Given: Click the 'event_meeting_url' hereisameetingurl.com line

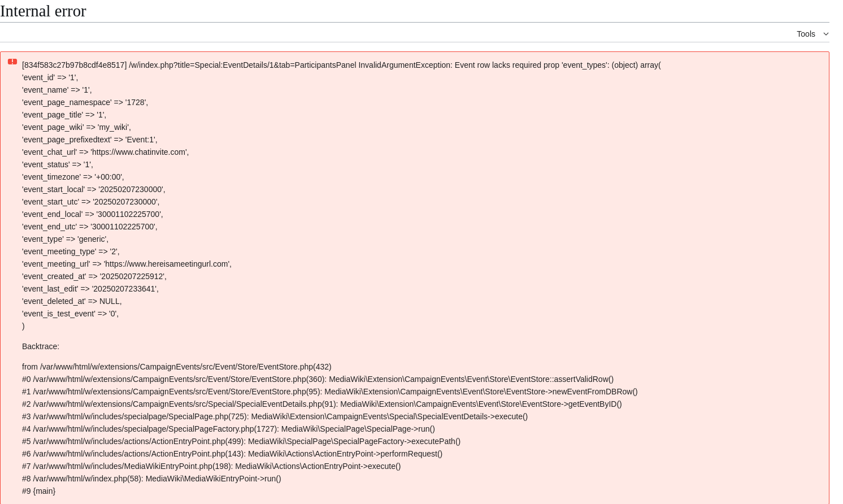Looking at the screenshot, I should pyautogui.click(x=127, y=264).
